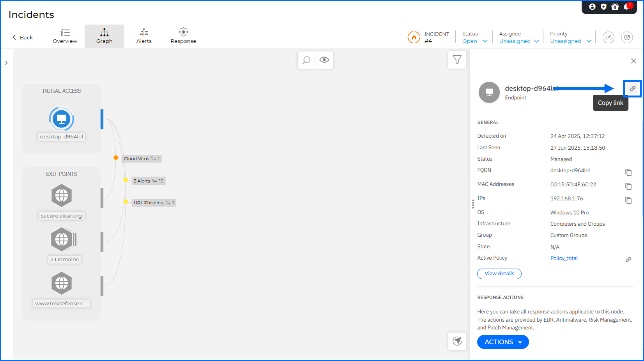Screen dimensions: 644x361
Task: Click the Copy link icon beside endpoint name
Action: [632, 88]
